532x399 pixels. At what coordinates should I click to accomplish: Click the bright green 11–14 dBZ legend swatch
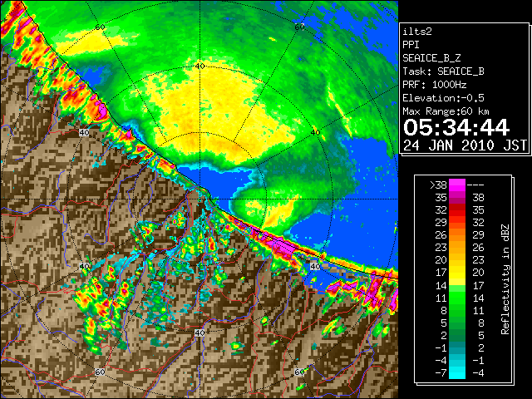457,298
